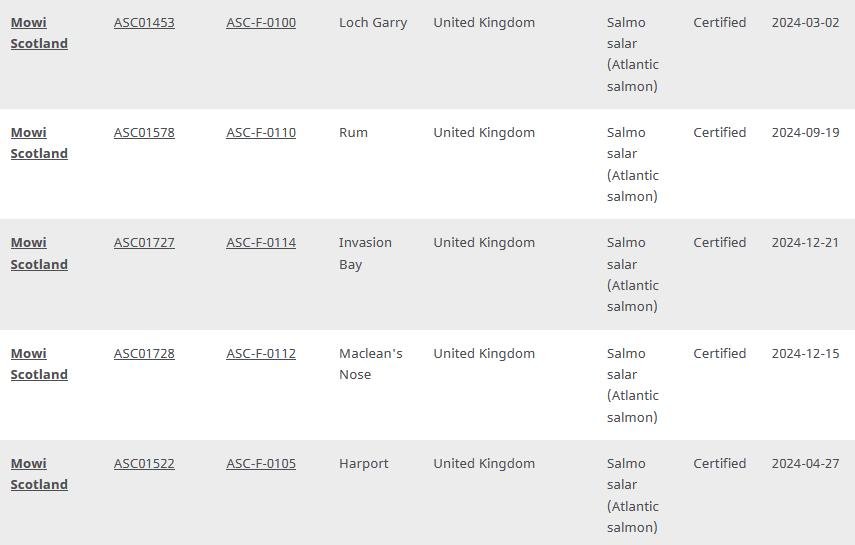Click the Maclean's Nose site name
The height and width of the screenshot is (545, 855).
pyautogui.click(x=370, y=364)
